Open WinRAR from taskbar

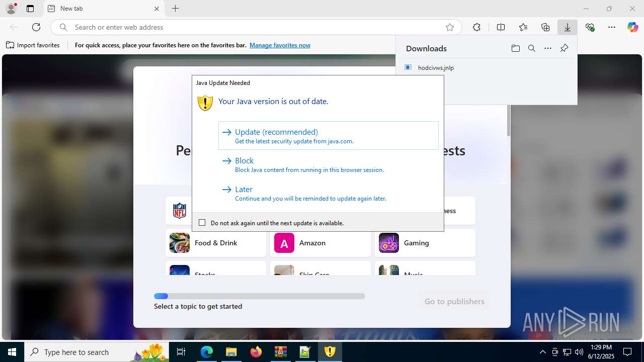point(280,352)
